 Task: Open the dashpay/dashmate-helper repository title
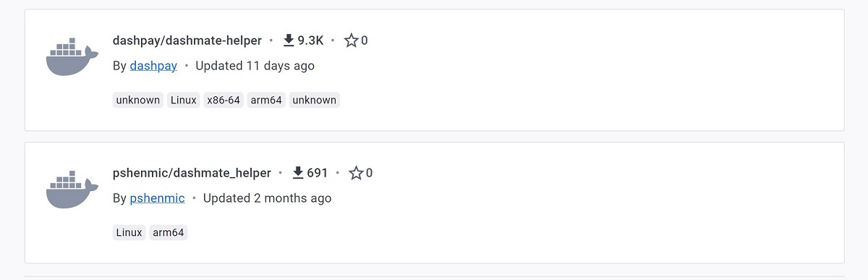187,41
